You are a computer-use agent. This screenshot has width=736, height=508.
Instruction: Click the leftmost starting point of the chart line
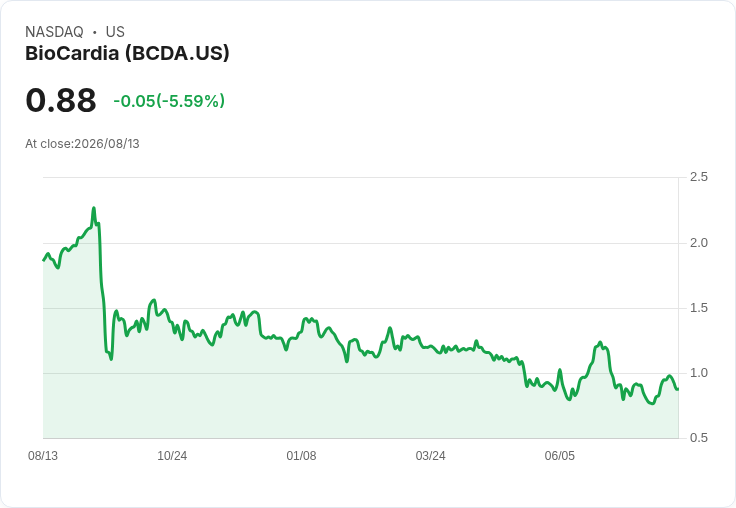44,260
